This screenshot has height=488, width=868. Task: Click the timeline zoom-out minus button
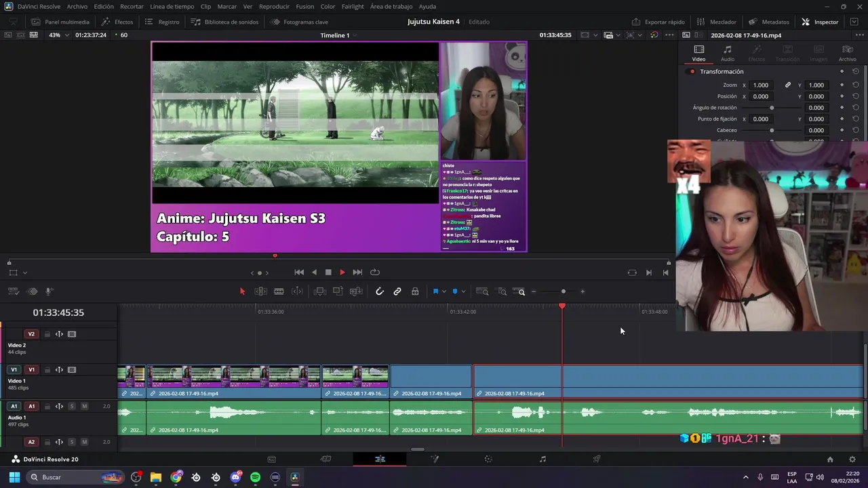coord(534,291)
